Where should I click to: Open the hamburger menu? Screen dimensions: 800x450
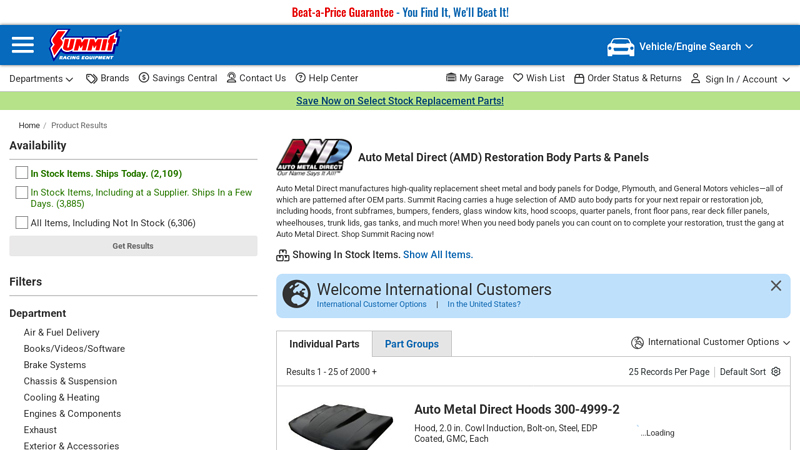point(23,45)
